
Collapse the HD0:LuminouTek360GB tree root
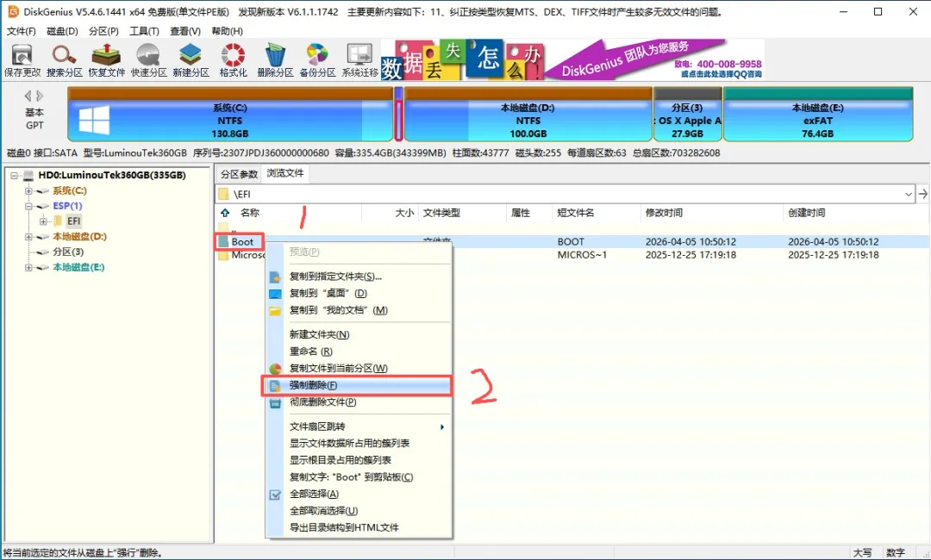click(x=15, y=175)
